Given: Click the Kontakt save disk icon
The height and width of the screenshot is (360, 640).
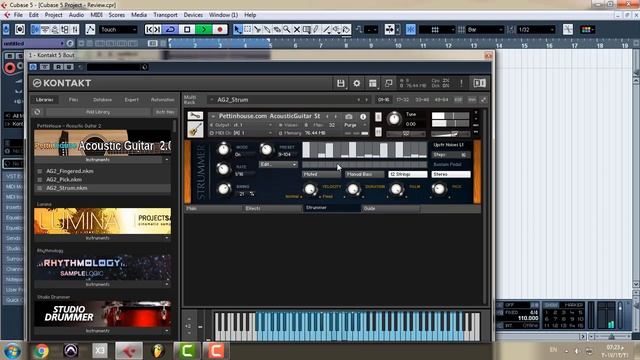Looking at the screenshot, I should click(x=340, y=83).
